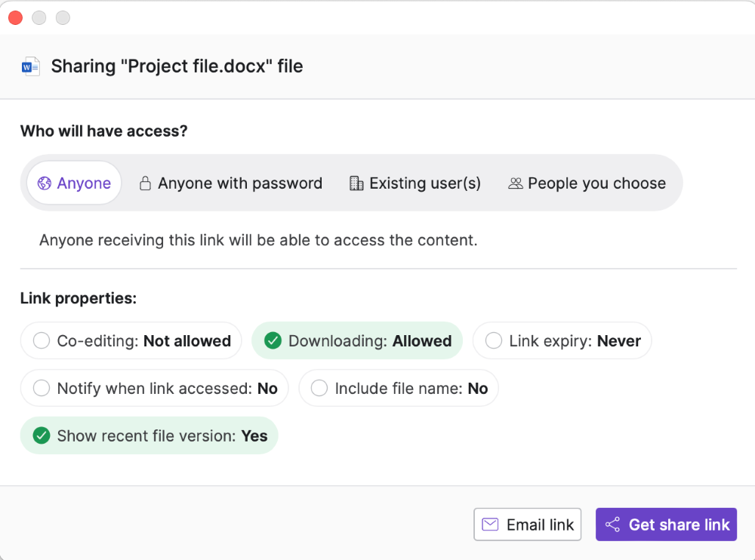Click the 'Who will have access?' heading
This screenshot has height=560, width=755.
(x=104, y=131)
